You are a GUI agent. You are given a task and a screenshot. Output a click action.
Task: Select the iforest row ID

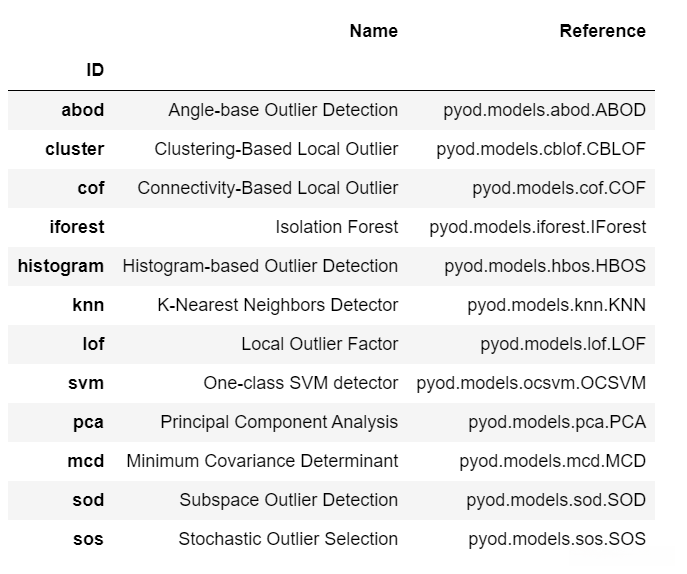[76, 227]
